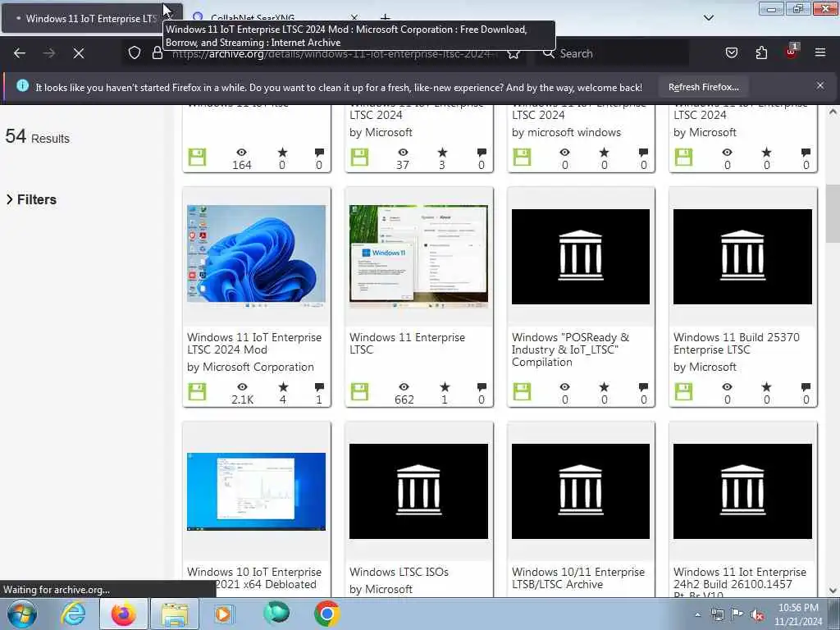The image size is (840, 630).
Task: Launch Google Chrome from the taskbar
Action: tap(326, 614)
